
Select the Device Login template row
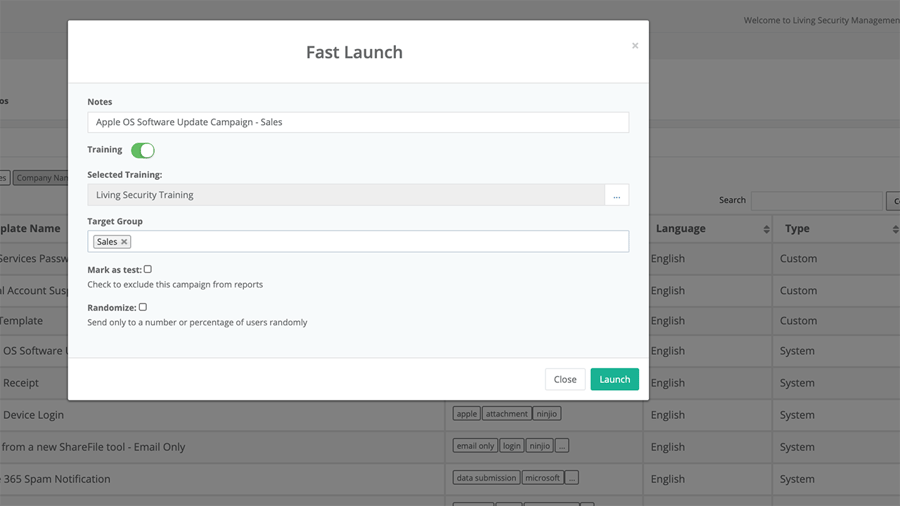click(x=33, y=415)
